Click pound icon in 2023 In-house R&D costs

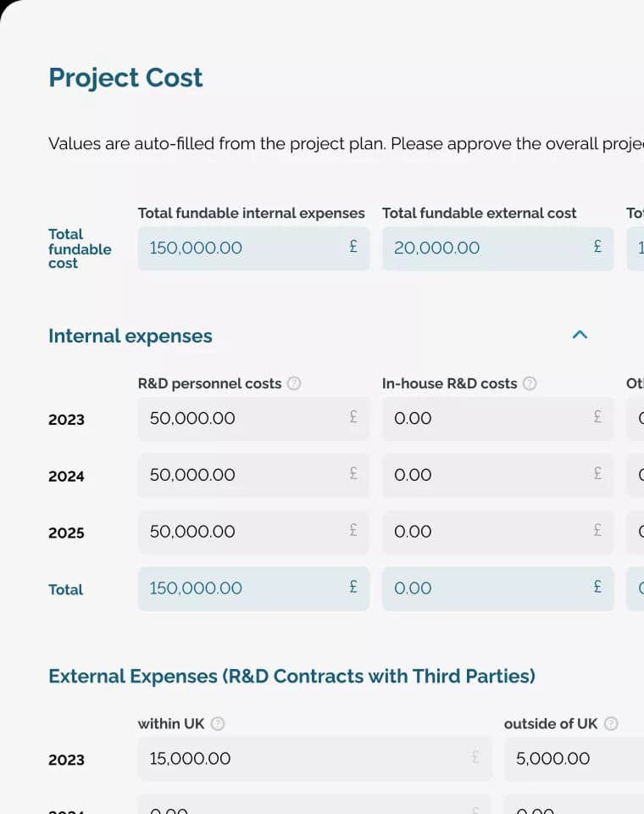(597, 416)
